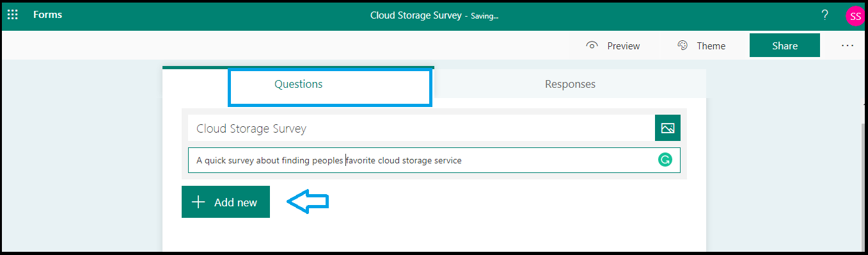Click the Theme palette icon

point(683,45)
